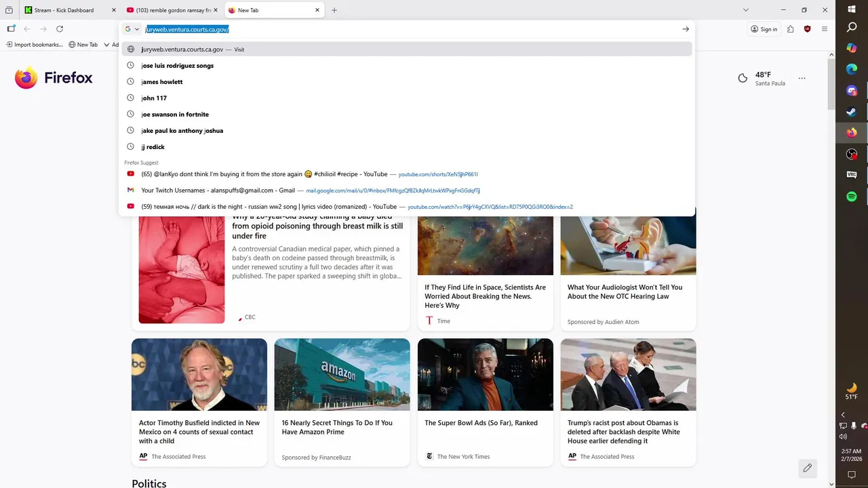The height and width of the screenshot is (488, 868).
Task: Click the Go arrow in address bar
Action: pos(686,29)
